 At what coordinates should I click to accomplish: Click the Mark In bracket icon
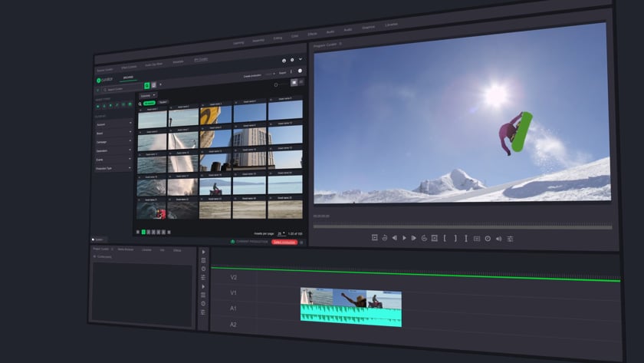445,238
